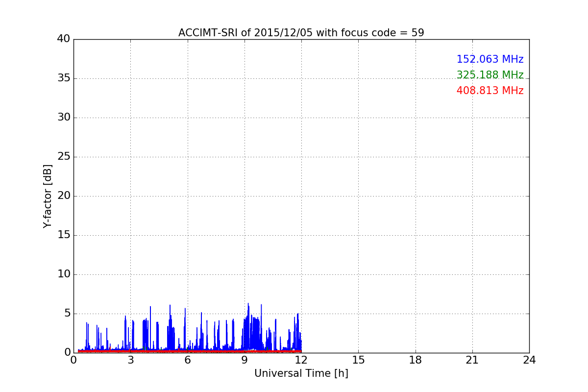Viewport: 588px width, 392px height.
Task: Click the y-axis tick value 15
Action: 64,235
